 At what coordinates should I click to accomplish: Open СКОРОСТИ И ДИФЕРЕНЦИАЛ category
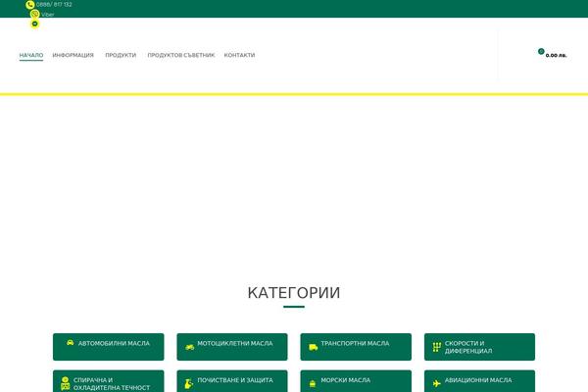(479, 347)
